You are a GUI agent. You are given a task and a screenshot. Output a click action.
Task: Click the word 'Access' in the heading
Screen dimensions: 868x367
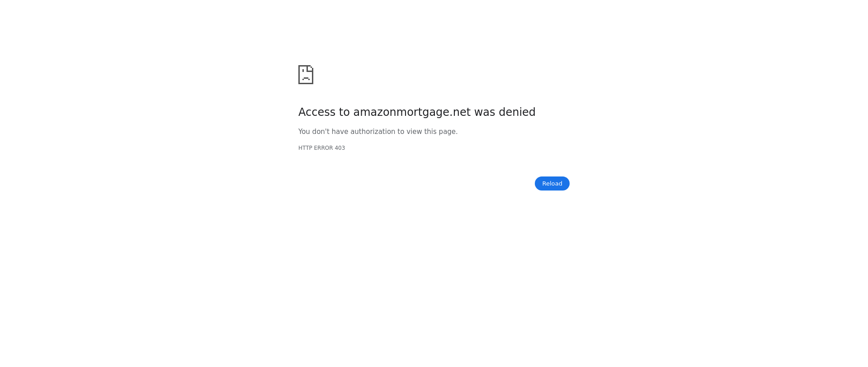point(317,112)
